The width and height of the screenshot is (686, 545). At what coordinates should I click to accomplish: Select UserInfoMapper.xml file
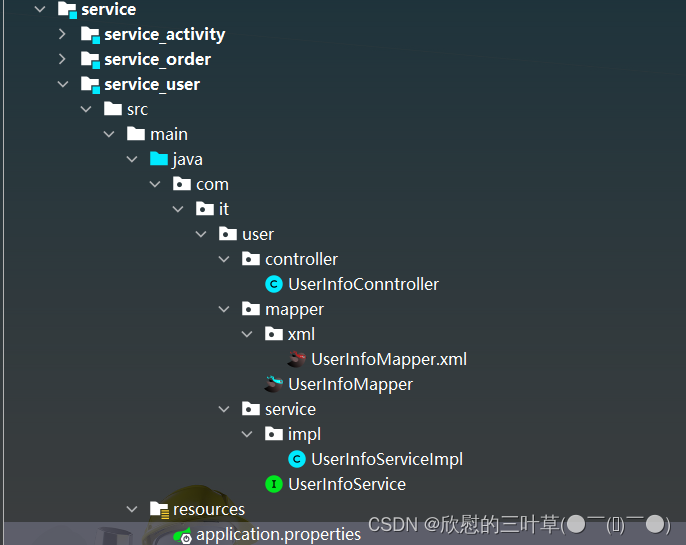click(x=389, y=359)
